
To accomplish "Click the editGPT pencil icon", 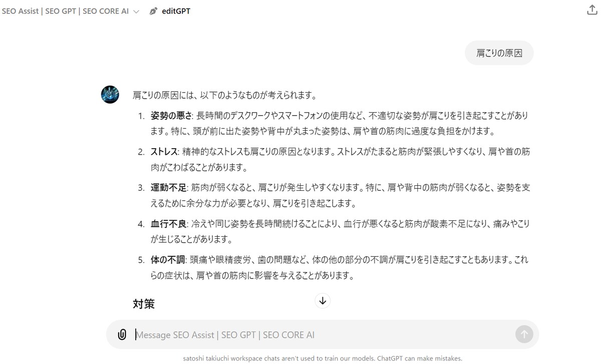I will [x=153, y=11].
